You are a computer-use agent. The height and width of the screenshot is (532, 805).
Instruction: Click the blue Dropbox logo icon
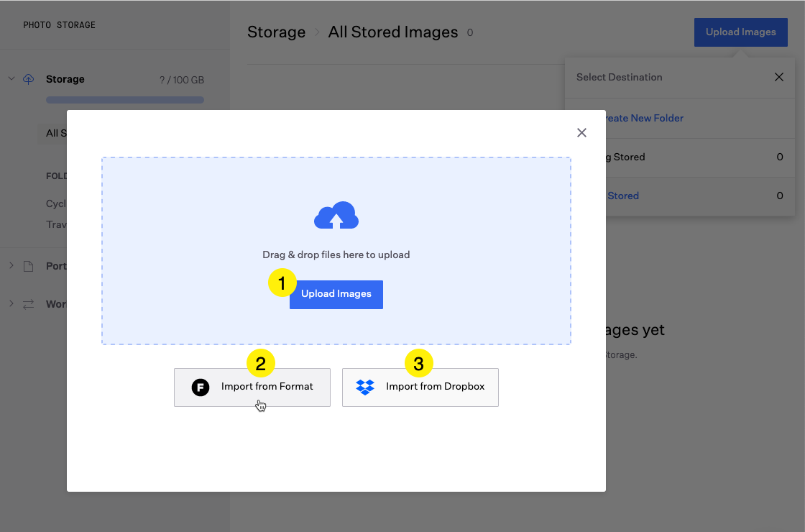365,387
